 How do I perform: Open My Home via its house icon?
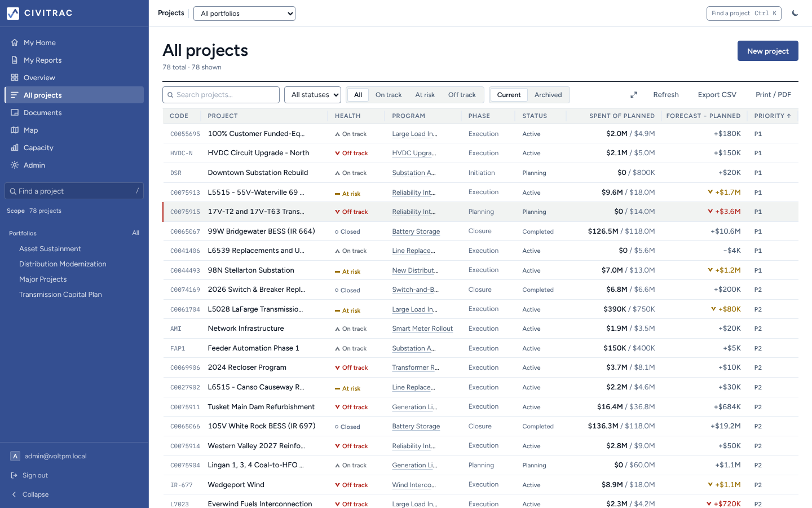tap(15, 42)
